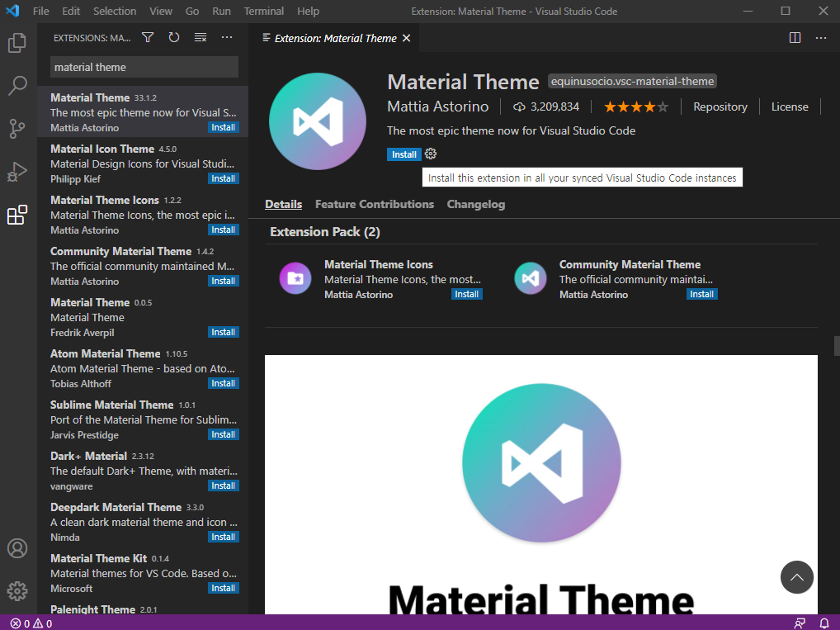Open the Terminal menu
Screen dimensions: 840x630
264,11
